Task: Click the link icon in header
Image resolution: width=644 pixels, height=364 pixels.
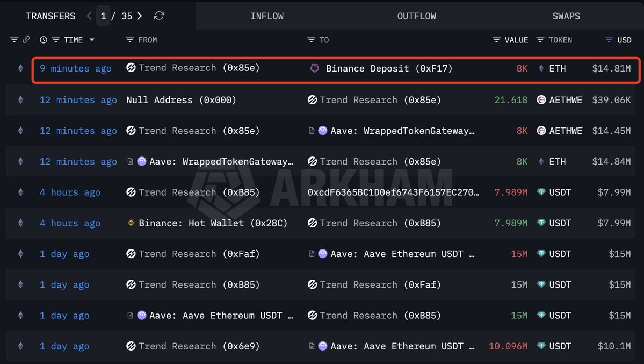Action: pyautogui.click(x=26, y=40)
